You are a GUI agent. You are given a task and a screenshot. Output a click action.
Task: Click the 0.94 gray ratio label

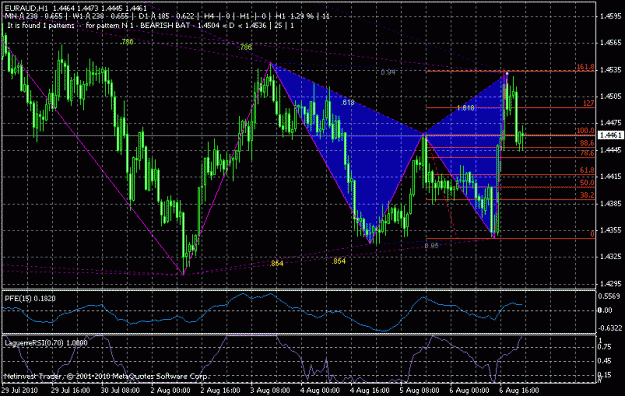tap(388, 72)
